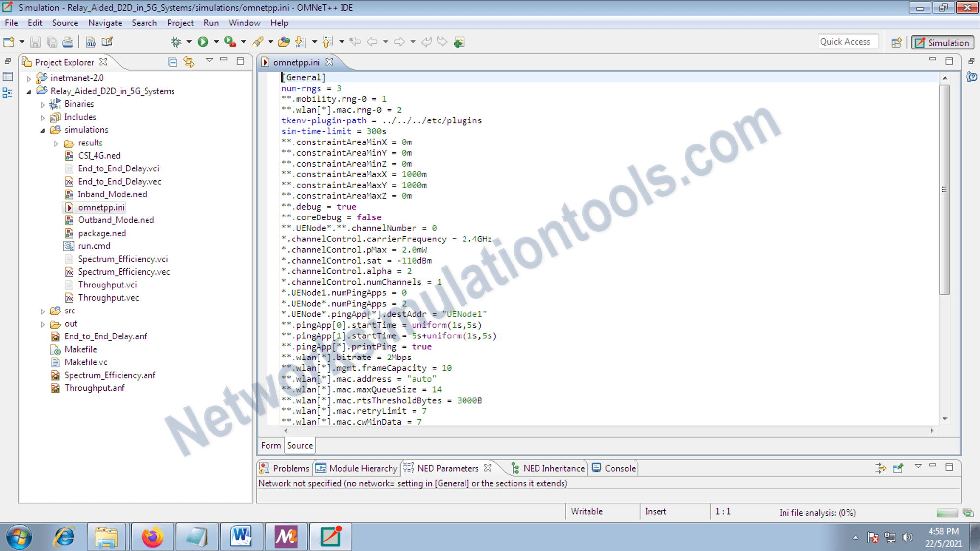This screenshot has height=551, width=980.
Task: Click the Quick Access field
Action: [x=848, y=41]
